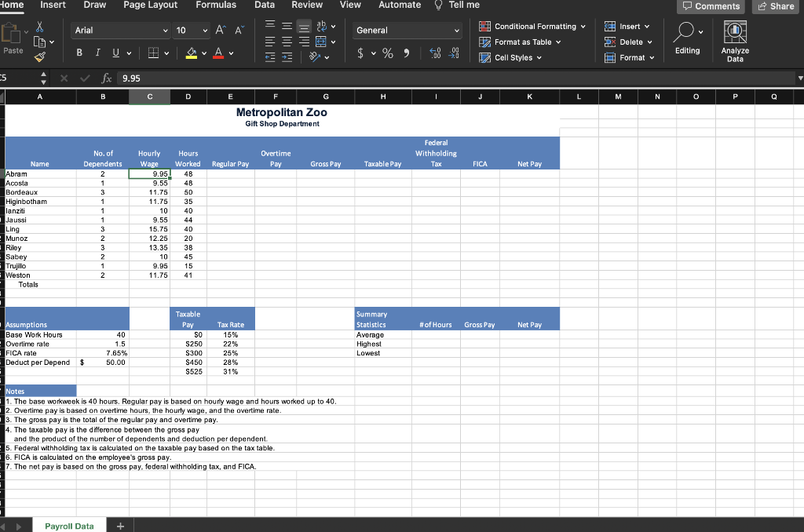Click the fx Insert Function icon
Viewport: 804px width, 532px height.
tap(106, 78)
